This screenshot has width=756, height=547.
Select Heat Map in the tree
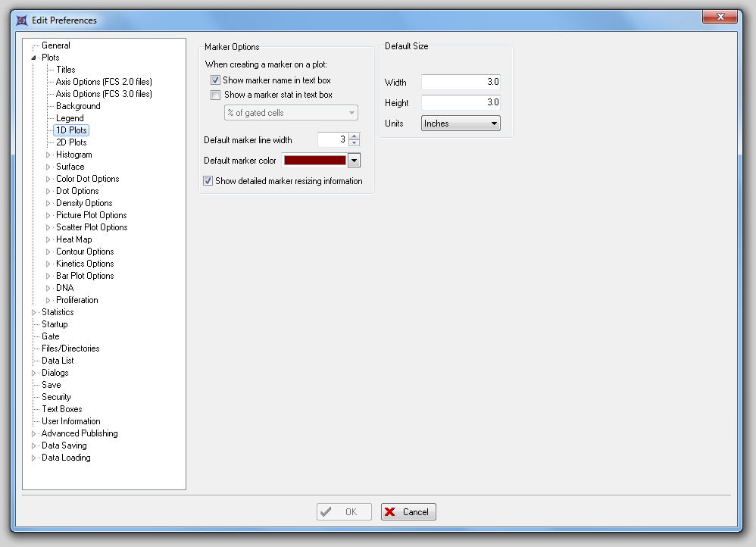[73, 239]
